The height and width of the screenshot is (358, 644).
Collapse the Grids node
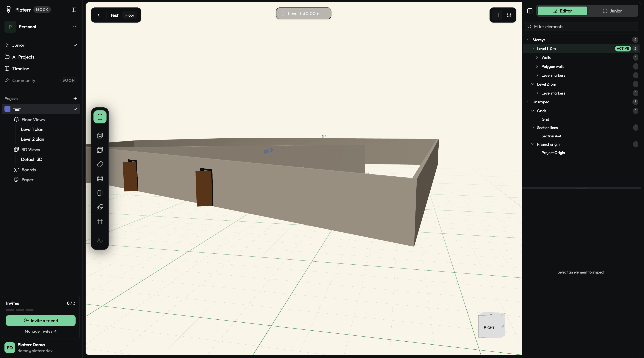tap(532, 111)
